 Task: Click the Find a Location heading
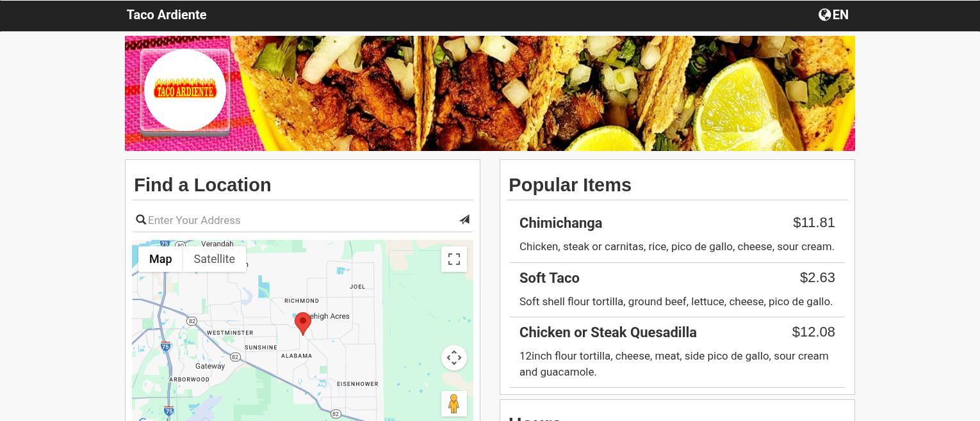tap(202, 185)
